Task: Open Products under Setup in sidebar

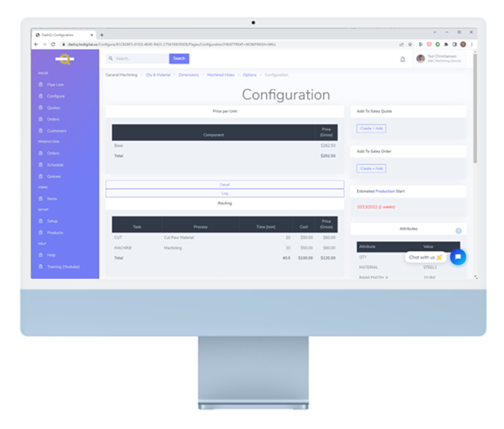Action: click(55, 232)
